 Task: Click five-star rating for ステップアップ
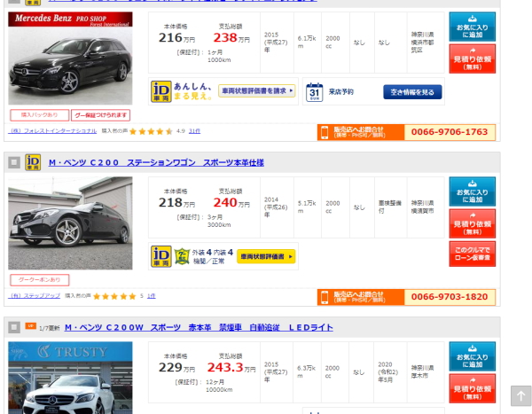pos(114,296)
